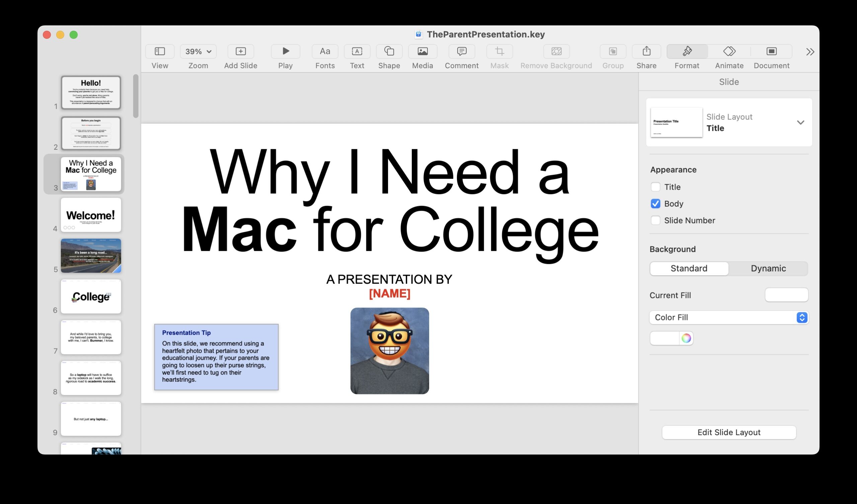Click the Add Slide toolbar icon
The height and width of the screenshot is (504, 857).
coord(240,51)
